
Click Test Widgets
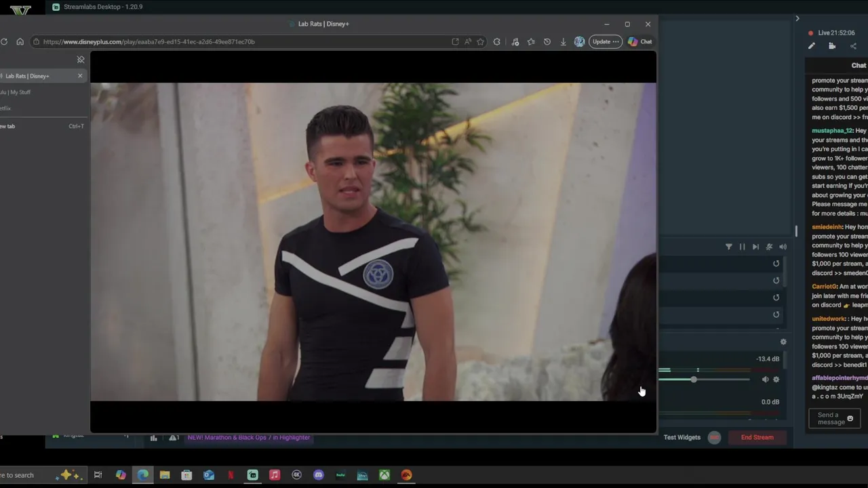click(682, 438)
